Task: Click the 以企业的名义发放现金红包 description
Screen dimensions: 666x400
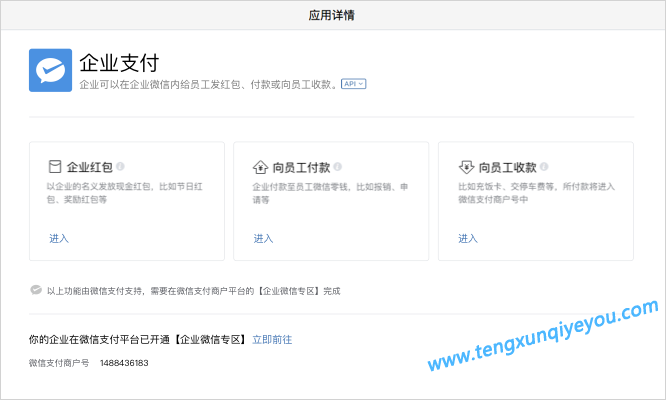Action: (x=124, y=193)
